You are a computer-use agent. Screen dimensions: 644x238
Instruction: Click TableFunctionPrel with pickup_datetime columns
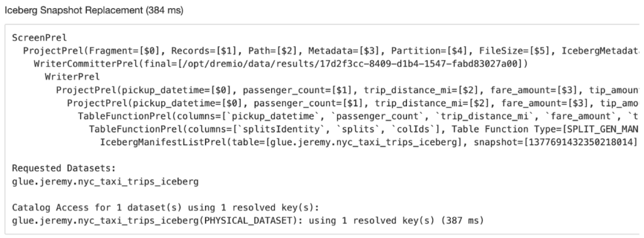pyautogui.click(x=358, y=116)
